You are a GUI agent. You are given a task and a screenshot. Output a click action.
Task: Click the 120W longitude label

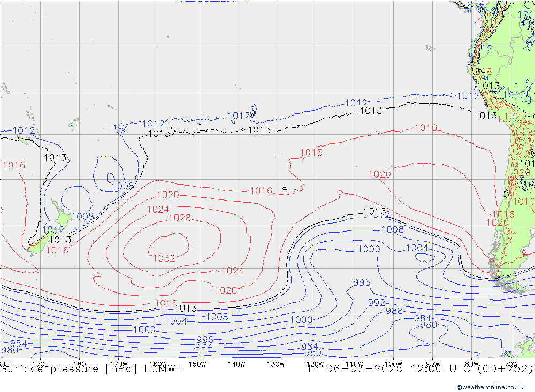click(315, 364)
